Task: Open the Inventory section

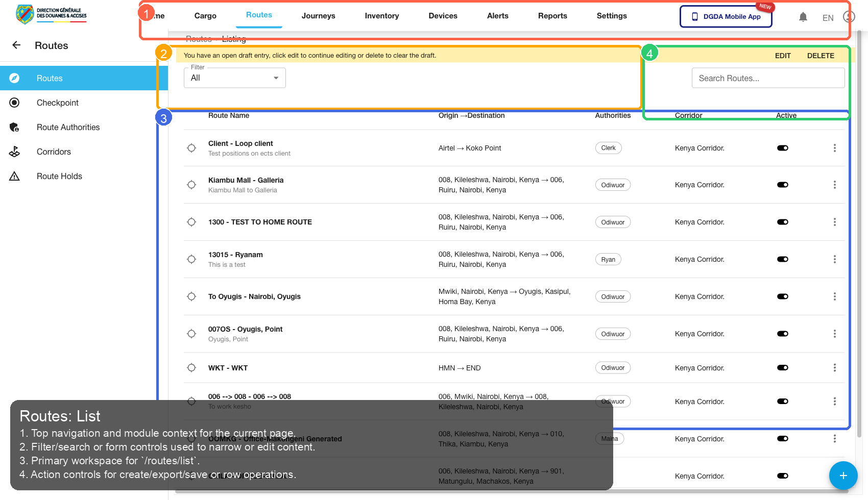Action: pos(381,16)
